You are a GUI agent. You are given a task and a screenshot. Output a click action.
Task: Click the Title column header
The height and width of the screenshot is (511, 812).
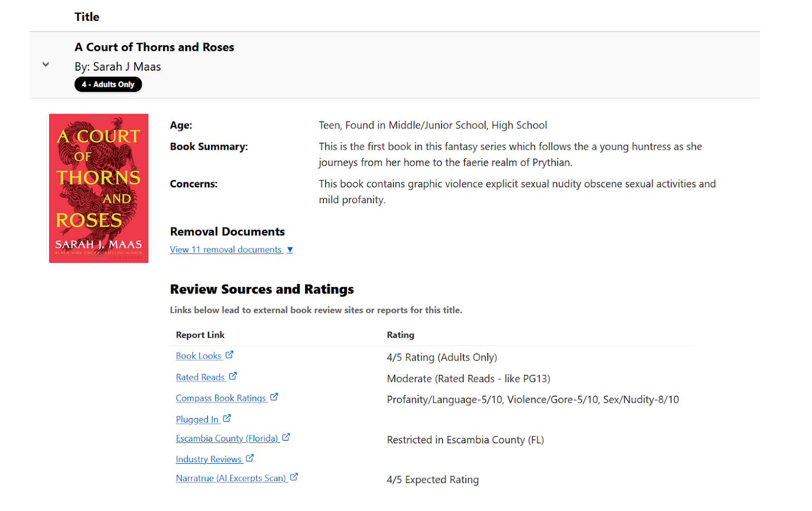(x=87, y=17)
